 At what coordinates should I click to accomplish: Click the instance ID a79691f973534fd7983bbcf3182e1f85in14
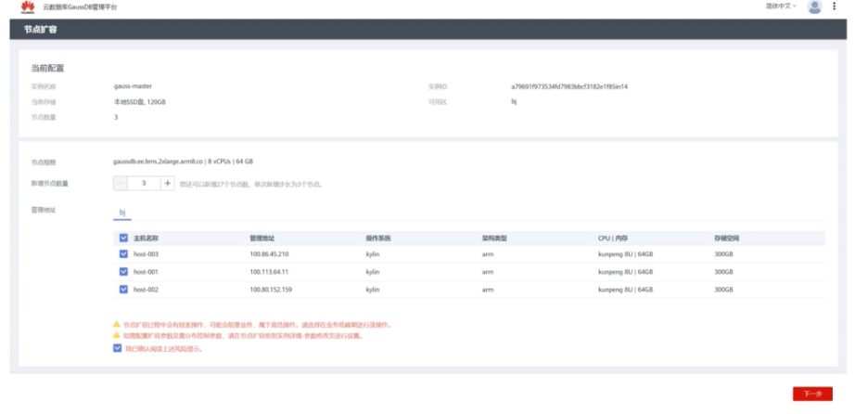pyautogui.click(x=569, y=87)
